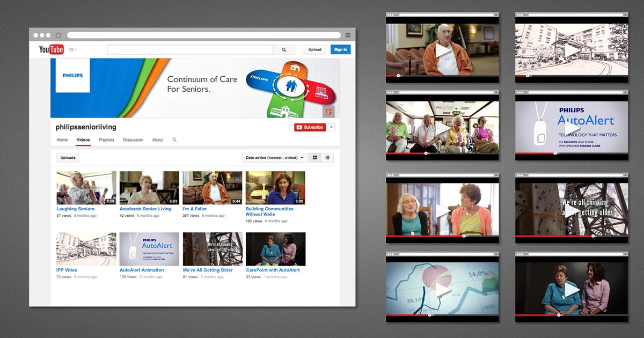Play the video showing charts and graphs
644x338 pixels.
[x=443, y=290]
